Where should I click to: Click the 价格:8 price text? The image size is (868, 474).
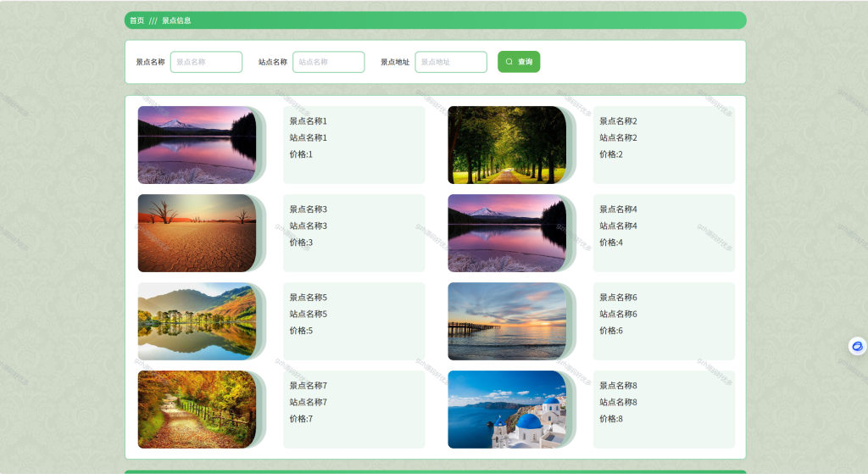coord(611,418)
